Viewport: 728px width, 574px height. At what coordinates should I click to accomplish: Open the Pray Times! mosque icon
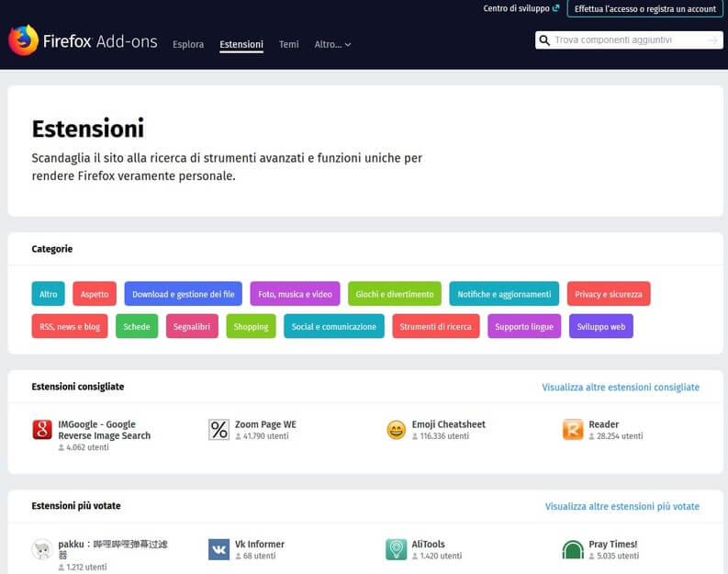click(573, 549)
